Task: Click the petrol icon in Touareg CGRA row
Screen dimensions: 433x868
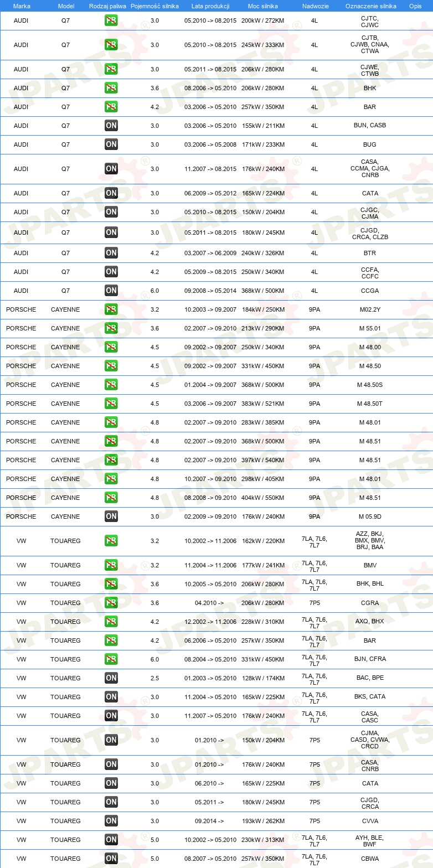Action: click(111, 603)
